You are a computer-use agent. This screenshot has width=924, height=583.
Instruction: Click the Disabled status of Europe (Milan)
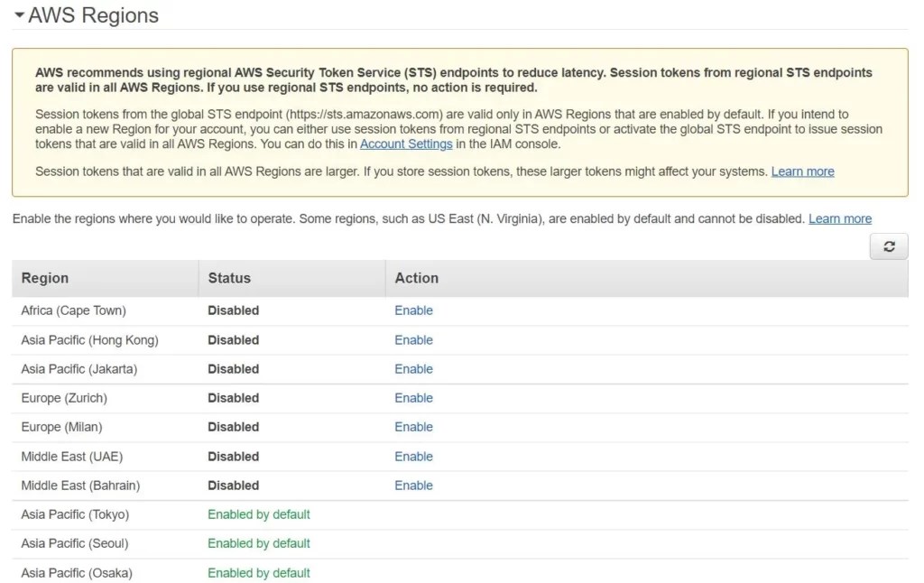pyautogui.click(x=233, y=427)
